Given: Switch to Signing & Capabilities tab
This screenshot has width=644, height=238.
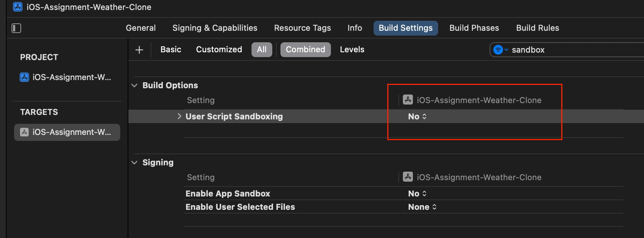Looking at the screenshot, I should pos(215,28).
